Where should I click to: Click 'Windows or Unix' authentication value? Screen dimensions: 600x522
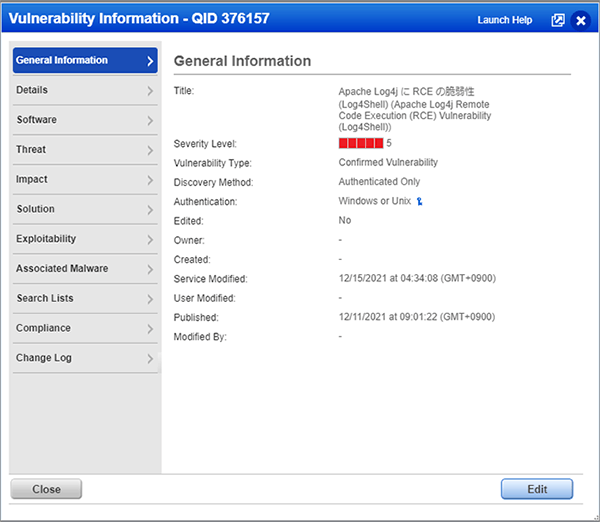click(x=375, y=201)
